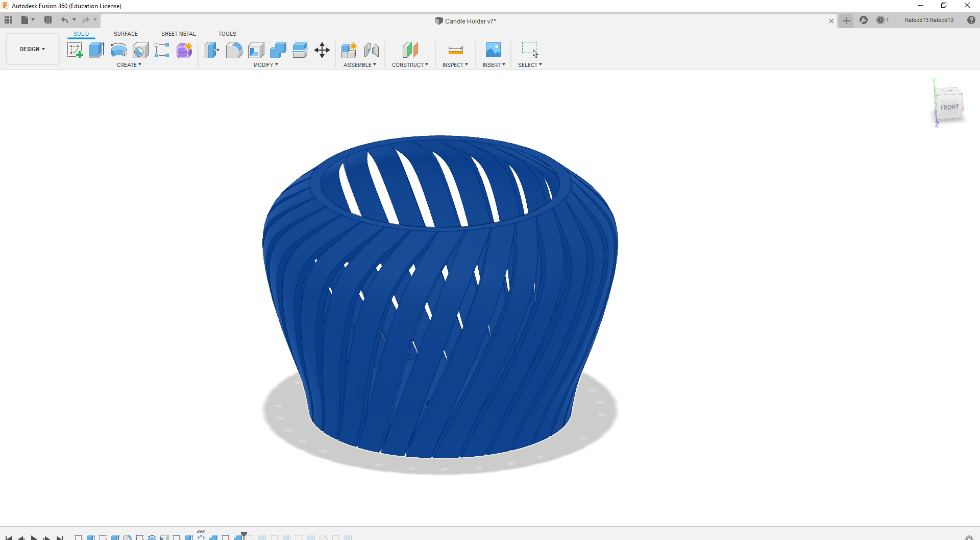Switch to the SHEET METAL tab
This screenshot has width=980, height=540.
(178, 34)
